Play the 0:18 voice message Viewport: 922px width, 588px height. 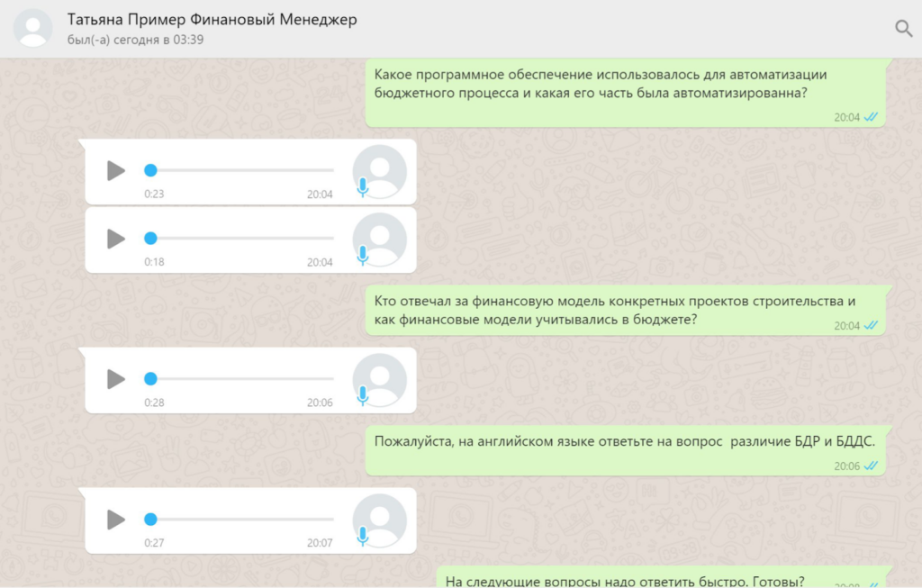point(113,240)
